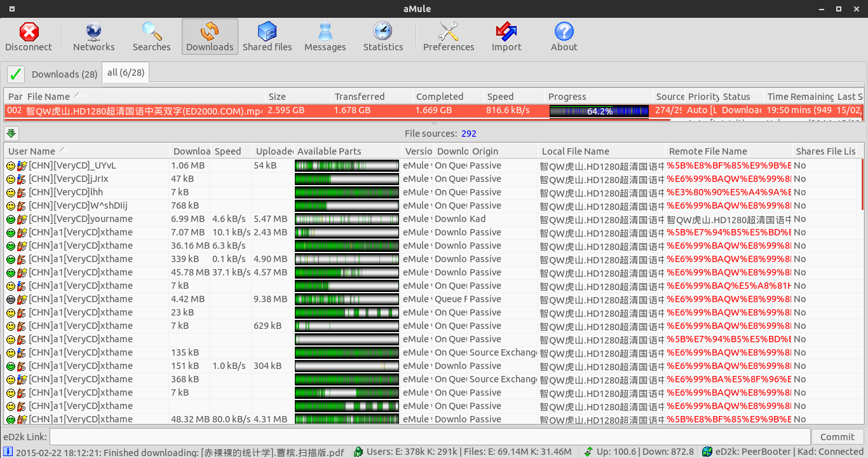
Task: Collapse sources list with green arrow button
Action: pos(11,133)
